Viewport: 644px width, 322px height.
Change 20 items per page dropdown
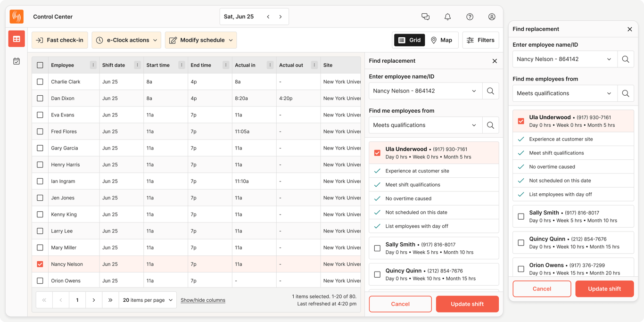coord(148,300)
